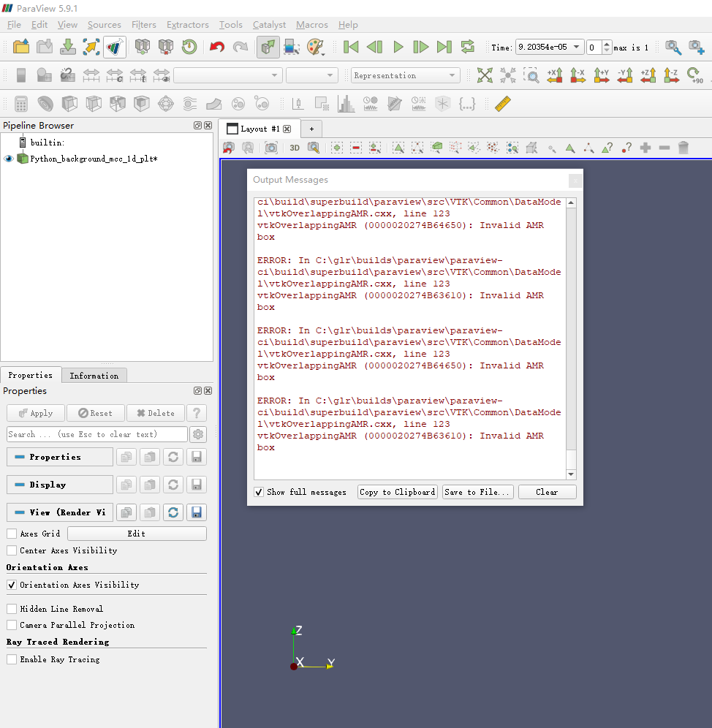Click Zoom to Box icon
The image size is (712, 728).
(531, 75)
